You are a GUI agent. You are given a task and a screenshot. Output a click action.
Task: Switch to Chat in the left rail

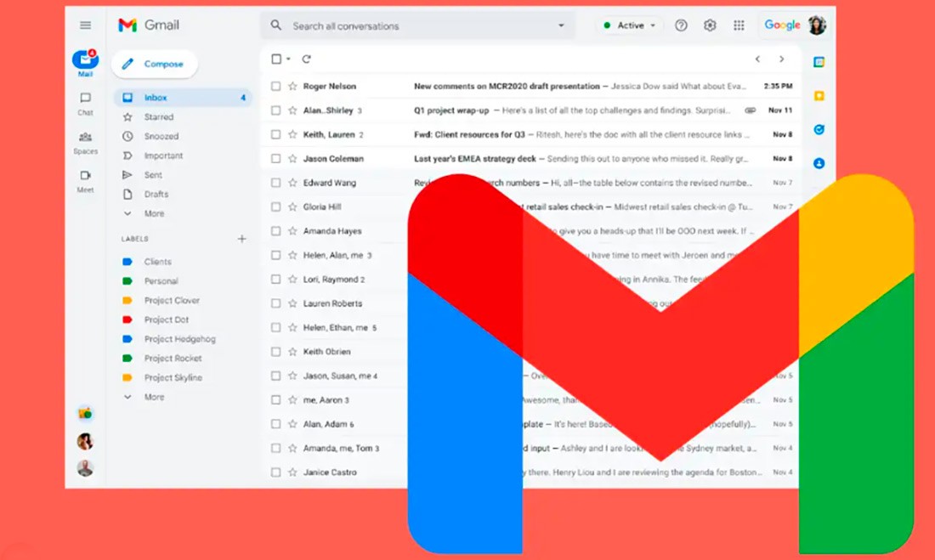(x=85, y=103)
